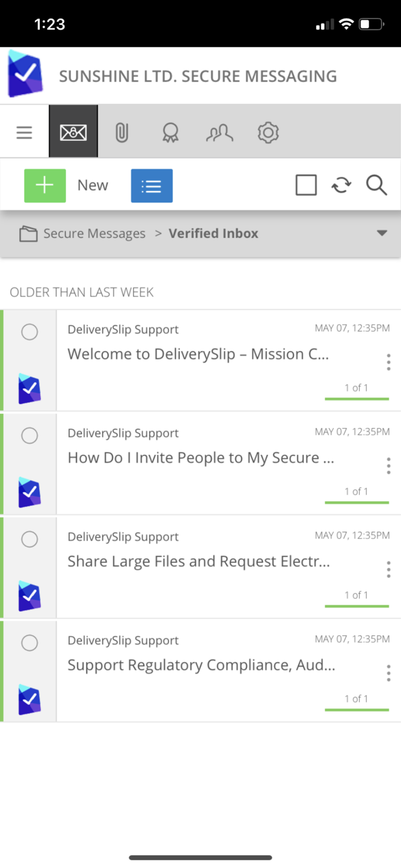
Task: Click the blue list view icon
Action: [151, 185]
